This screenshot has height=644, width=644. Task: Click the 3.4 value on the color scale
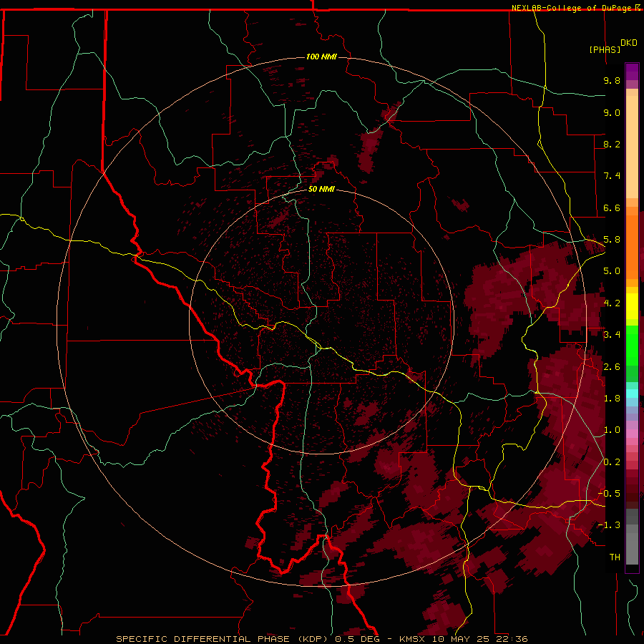(x=612, y=335)
